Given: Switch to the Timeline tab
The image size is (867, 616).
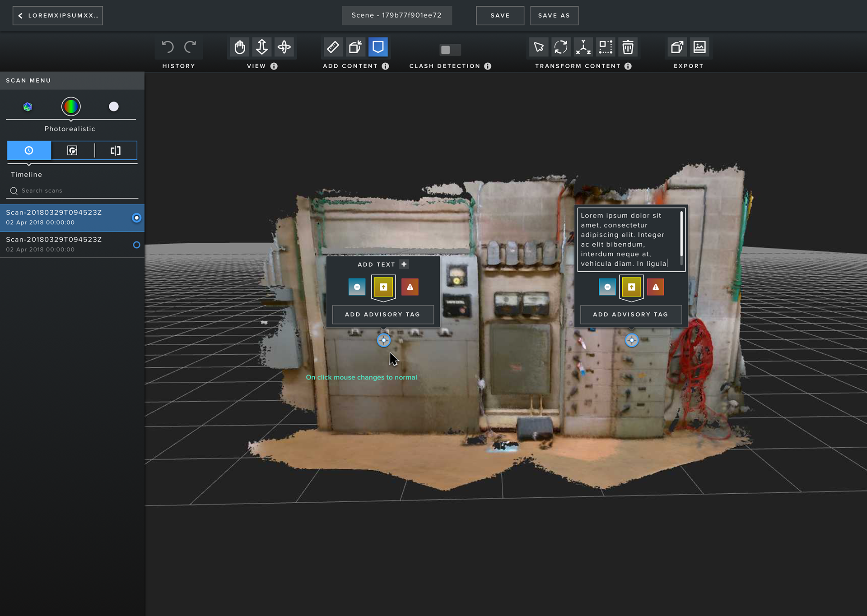Looking at the screenshot, I should 29,150.
